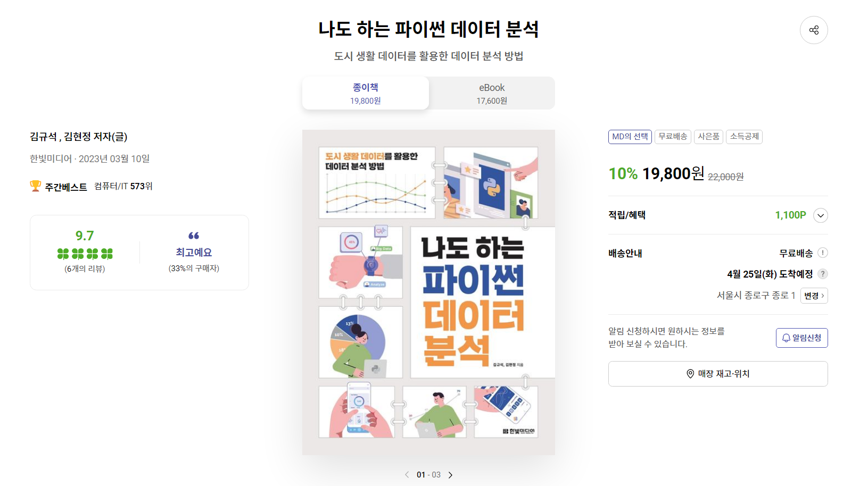Click the share icon button
The image size is (868, 486).
point(814,30)
